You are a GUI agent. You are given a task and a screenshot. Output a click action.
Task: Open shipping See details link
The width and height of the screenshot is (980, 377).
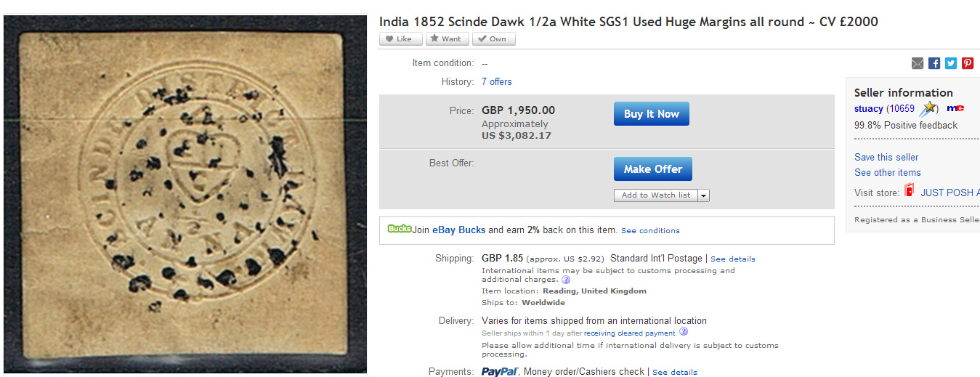(733, 259)
